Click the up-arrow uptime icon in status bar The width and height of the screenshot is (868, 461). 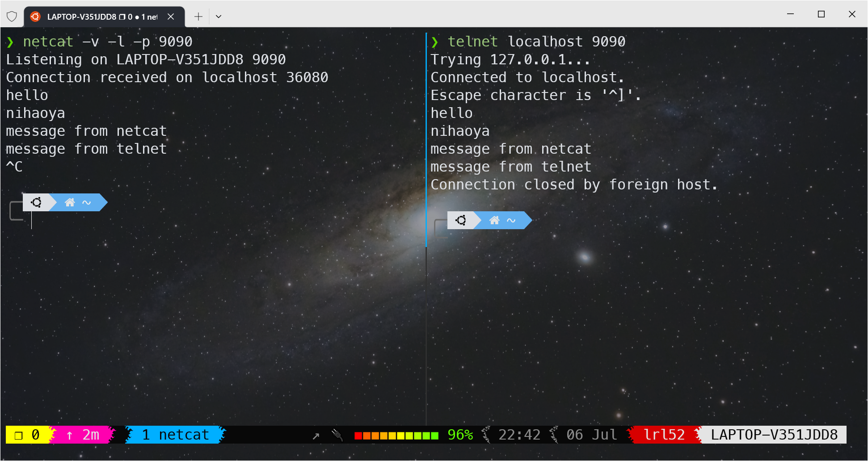[70, 436]
